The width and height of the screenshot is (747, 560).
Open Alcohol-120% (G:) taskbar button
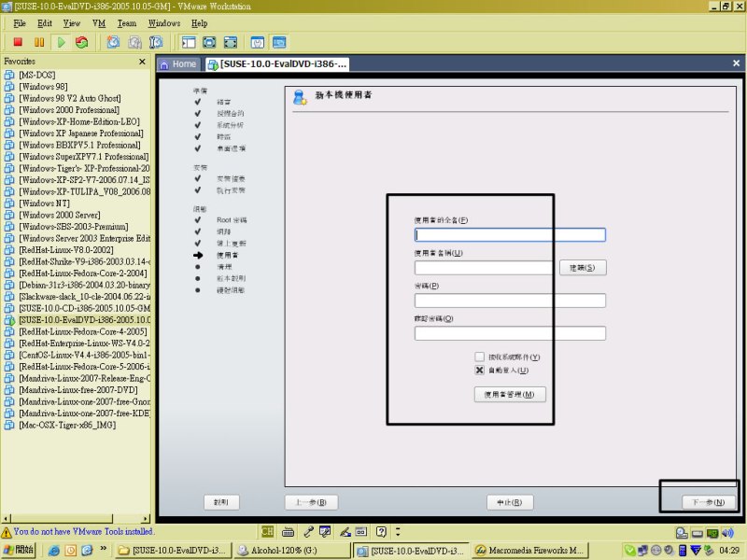[292, 551]
